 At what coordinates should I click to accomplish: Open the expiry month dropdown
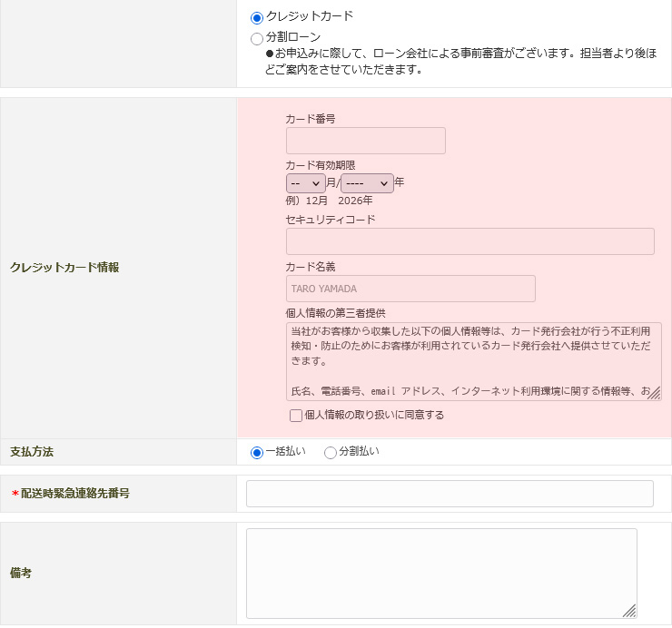(305, 183)
